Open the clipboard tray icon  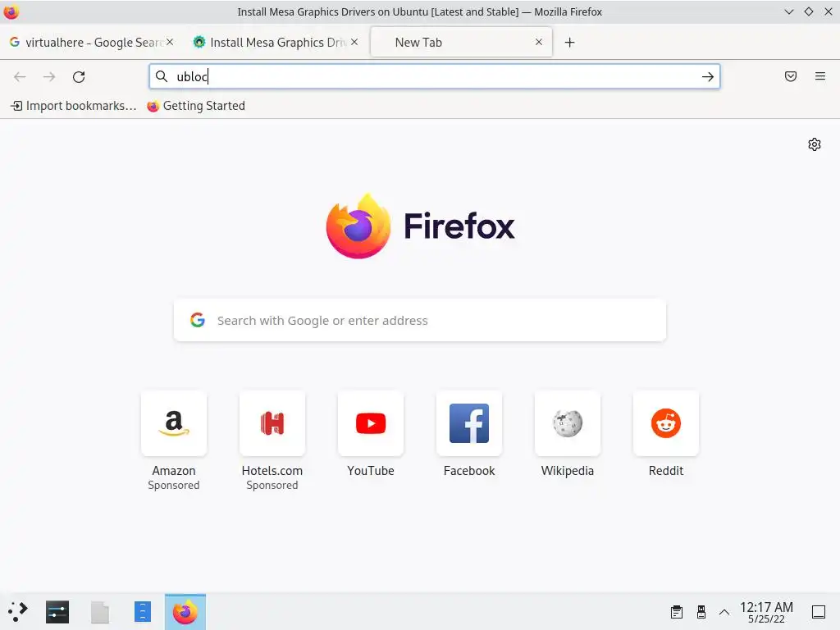click(x=677, y=612)
